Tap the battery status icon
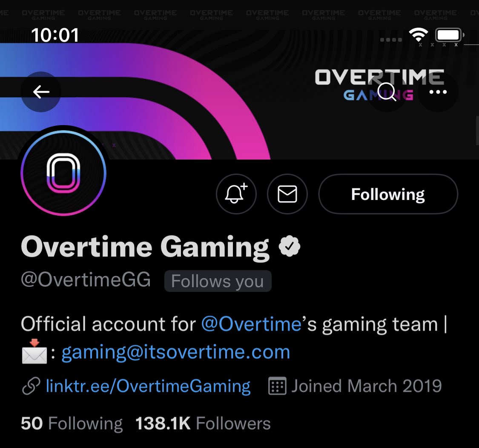The height and width of the screenshot is (448, 479). tap(449, 35)
